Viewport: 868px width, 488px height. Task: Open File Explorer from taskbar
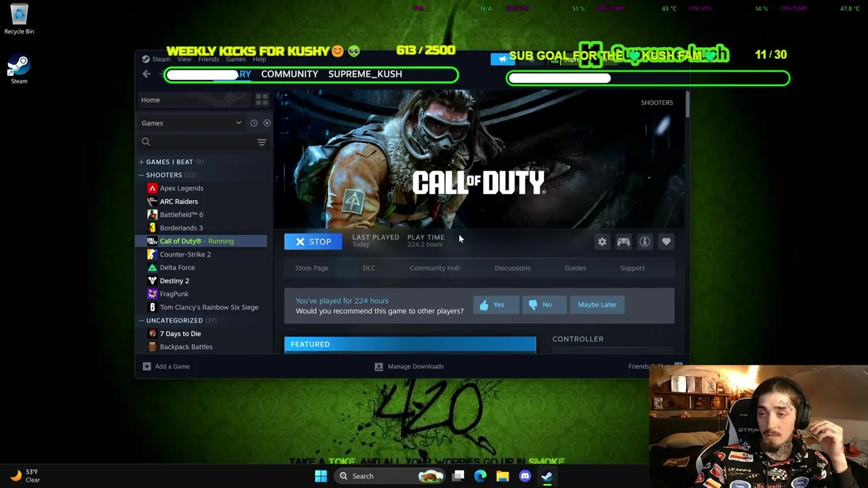502,476
